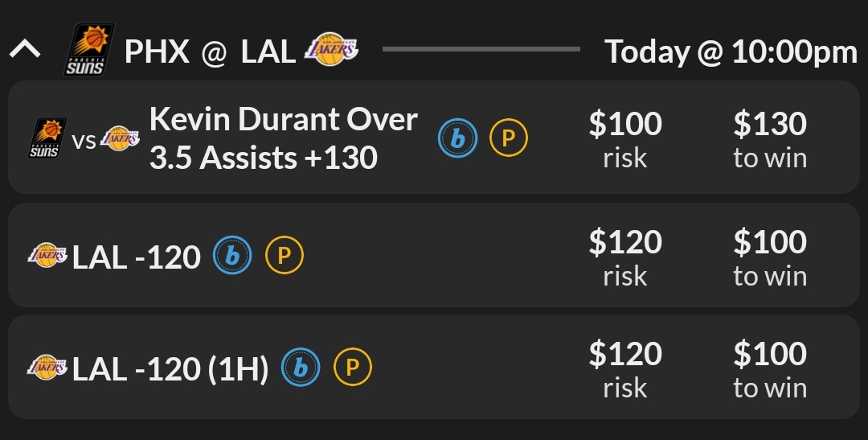Tap blue b icon on LAL -120 bet
Image resolution: width=868 pixels, height=440 pixels.
click(x=232, y=256)
